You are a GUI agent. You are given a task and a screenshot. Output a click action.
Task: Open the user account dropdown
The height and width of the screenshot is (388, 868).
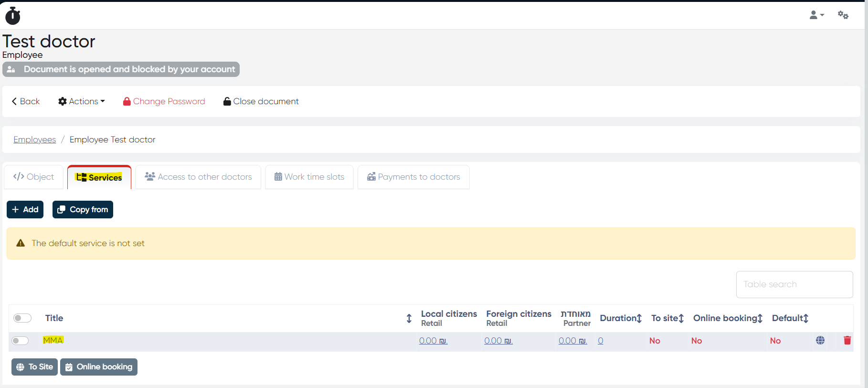click(816, 15)
